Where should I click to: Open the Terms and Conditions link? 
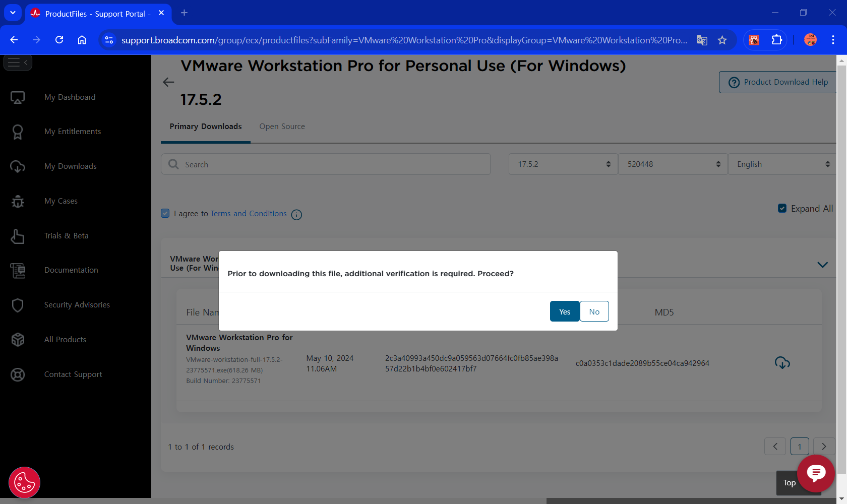(249, 214)
